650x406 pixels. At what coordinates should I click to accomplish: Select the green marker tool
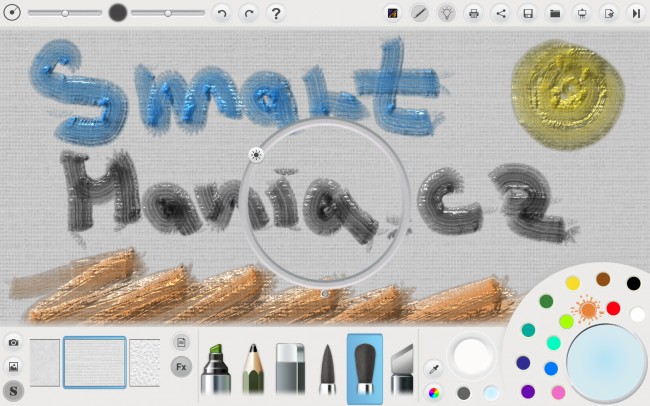tap(216, 369)
